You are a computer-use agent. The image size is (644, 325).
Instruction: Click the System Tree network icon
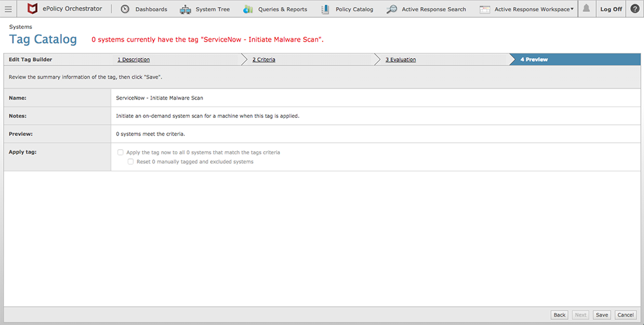click(x=186, y=9)
